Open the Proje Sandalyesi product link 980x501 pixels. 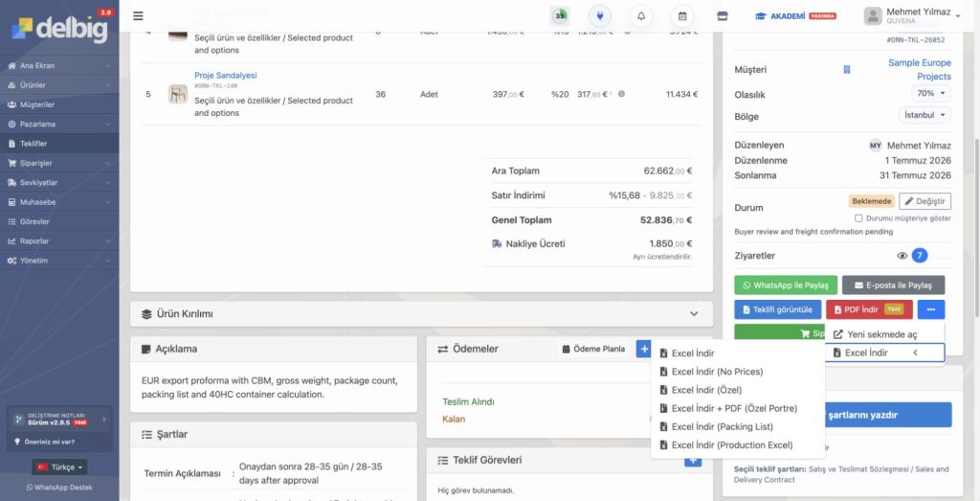coord(226,75)
